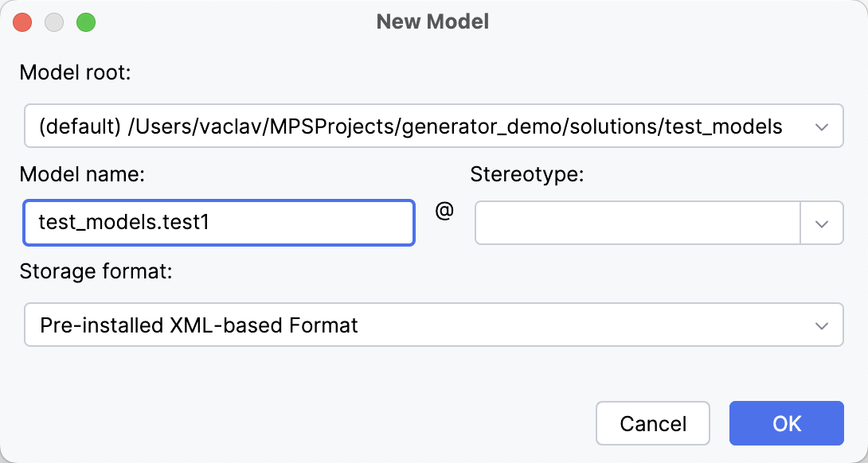The width and height of the screenshot is (868, 463).
Task: Click the yellow minimize window button
Action: (x=54, y=22)
